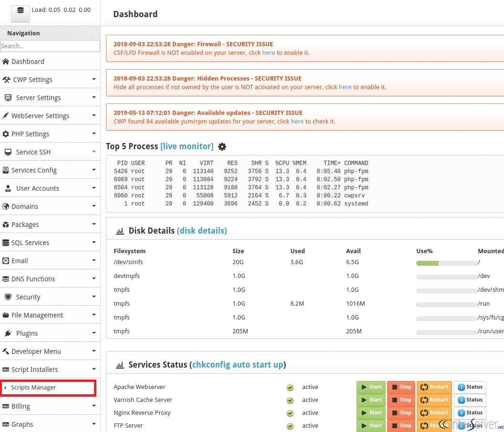Open the Server Settings menu item
504x432 pixels.
[50, 98]
